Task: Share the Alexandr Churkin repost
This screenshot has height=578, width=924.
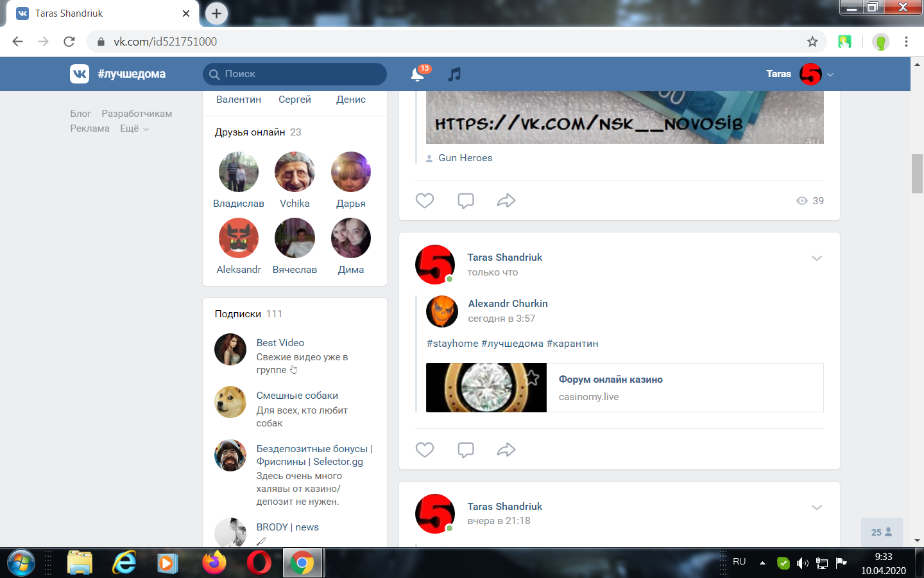Action: pyautogui.click(x=506, y=450)
